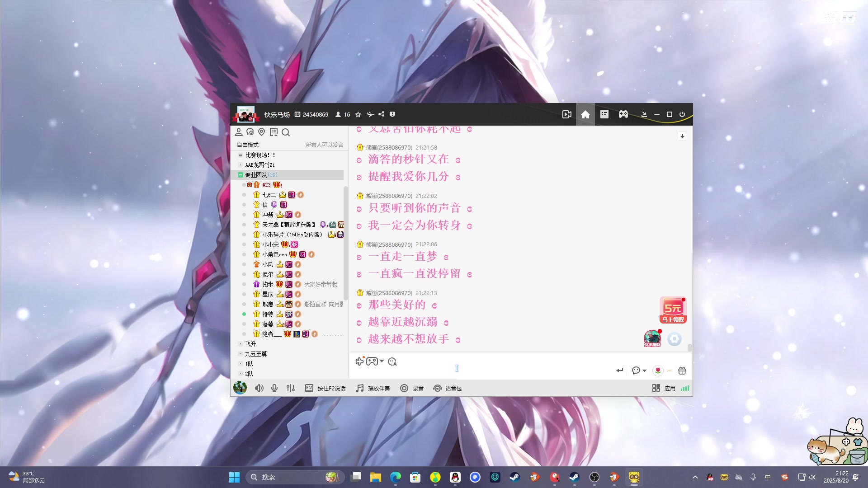Toggle the microphone icon

point(274,388)
